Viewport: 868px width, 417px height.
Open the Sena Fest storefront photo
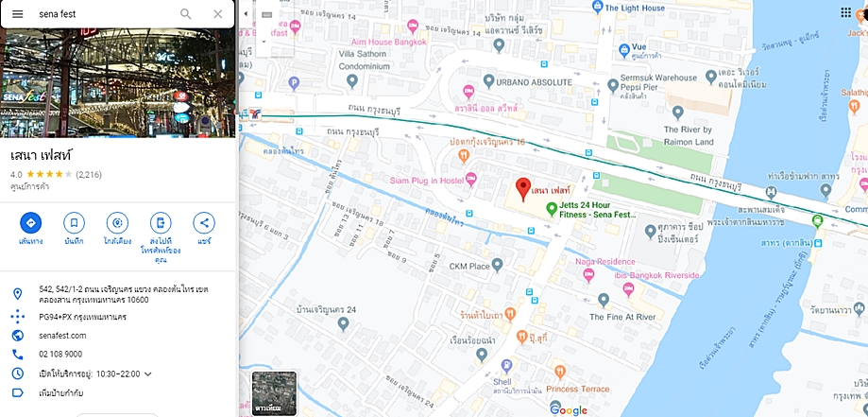[x=117, y=83]
